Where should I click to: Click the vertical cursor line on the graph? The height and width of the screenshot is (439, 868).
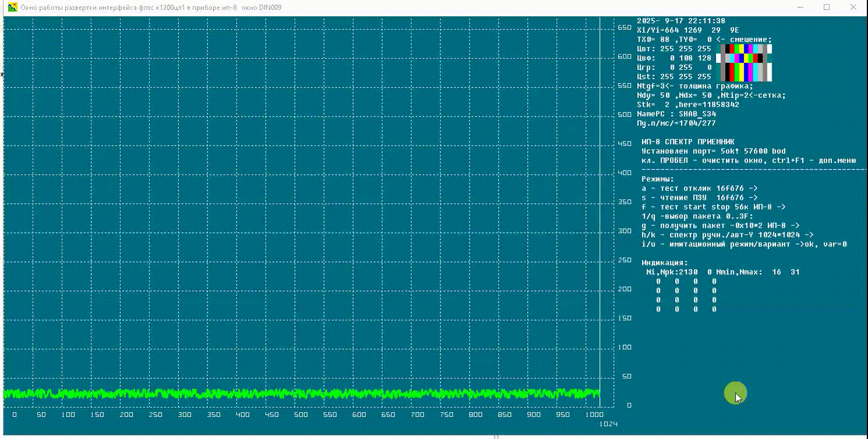click(599, 204)
